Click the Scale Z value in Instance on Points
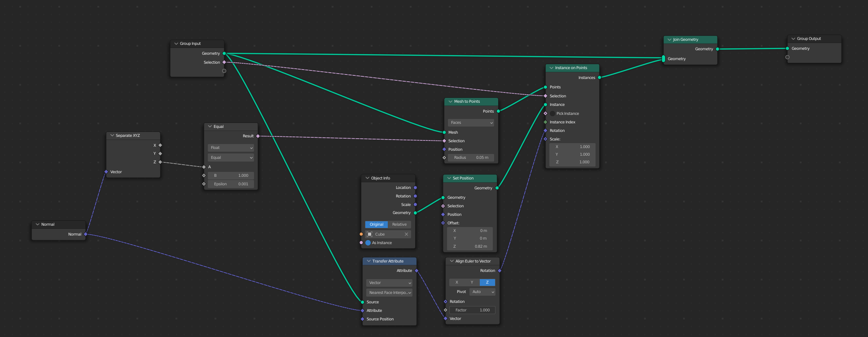Viewport: 868px width, 337px height. pyautogui.click(x=572, y=162)
